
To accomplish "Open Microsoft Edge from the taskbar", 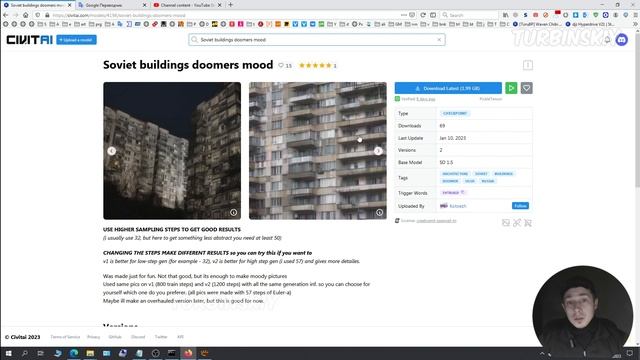I will point(74,353).
